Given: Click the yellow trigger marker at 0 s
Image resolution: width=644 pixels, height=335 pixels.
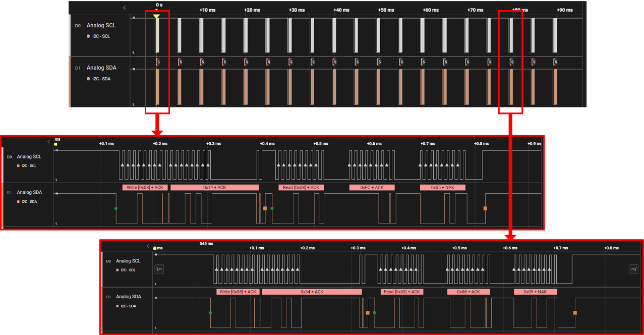Looking at the screenshot, I should pyautogui.click(x=156, y=16).
